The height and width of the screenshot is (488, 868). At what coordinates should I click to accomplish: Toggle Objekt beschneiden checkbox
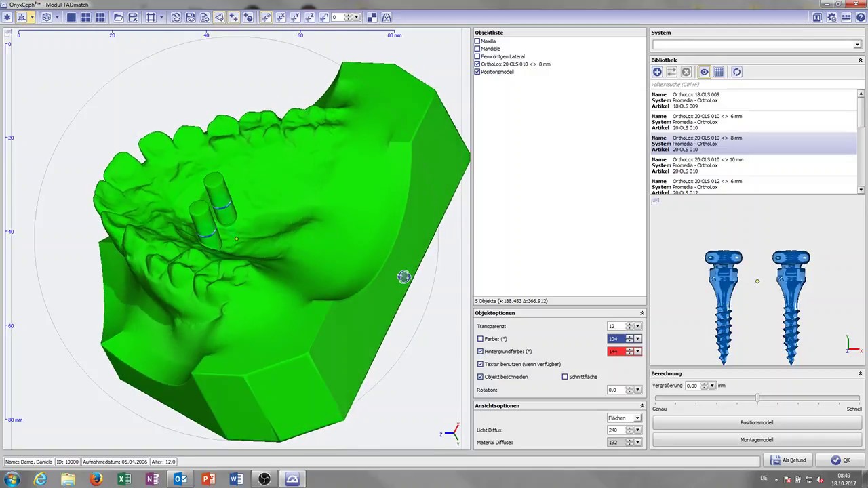(x=481, y=377)
